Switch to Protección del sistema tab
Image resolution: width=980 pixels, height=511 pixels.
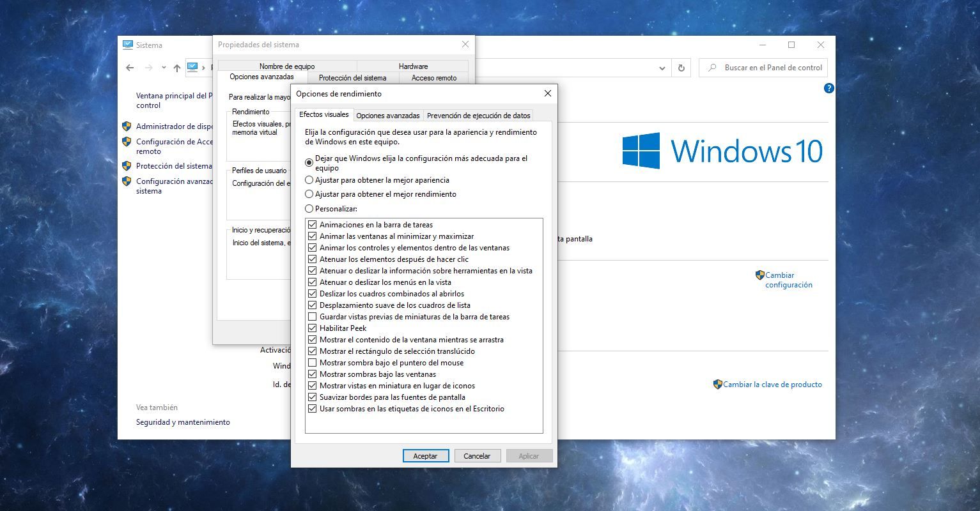click(x=353, y=78)
